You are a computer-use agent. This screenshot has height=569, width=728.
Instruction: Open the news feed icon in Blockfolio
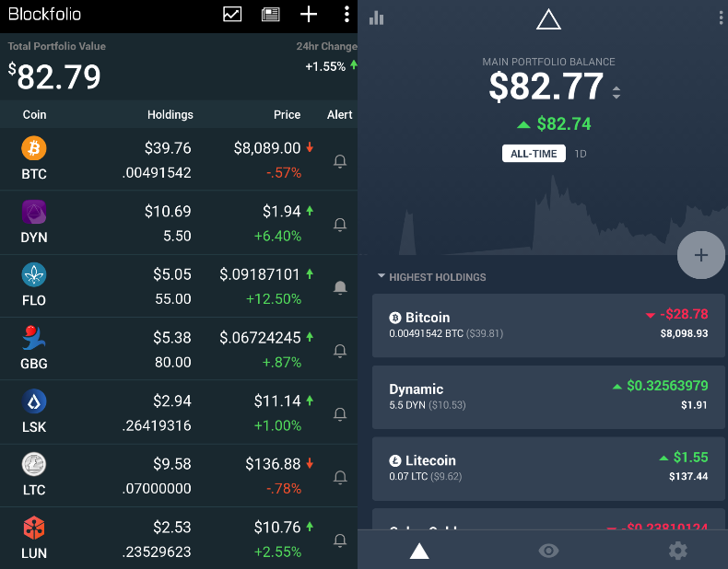(x=270, y=14)
